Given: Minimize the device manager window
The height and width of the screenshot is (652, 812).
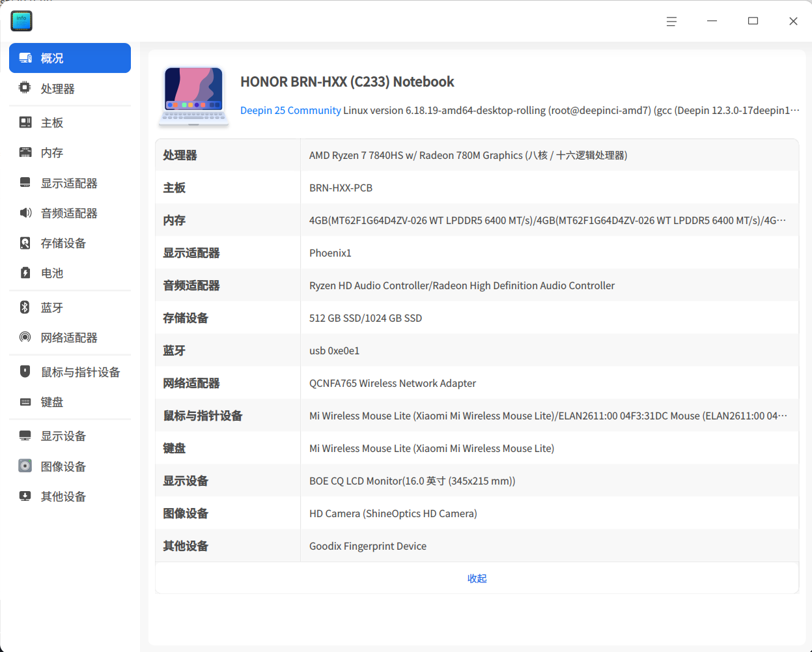Looking at the screenshot, I should tap(712, 21).
